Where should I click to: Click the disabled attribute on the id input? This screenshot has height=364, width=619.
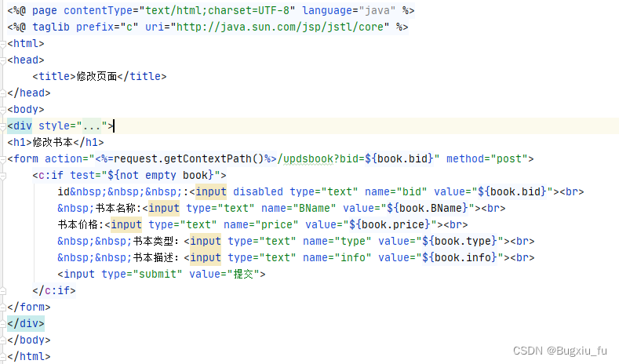(258, 192)
